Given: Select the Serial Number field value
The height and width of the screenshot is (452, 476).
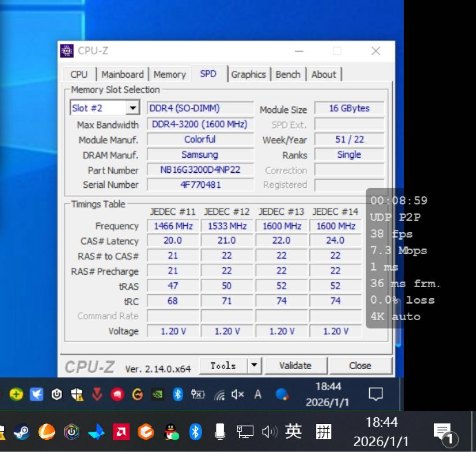Looking at the screenshot, I should tap(200, 185).
